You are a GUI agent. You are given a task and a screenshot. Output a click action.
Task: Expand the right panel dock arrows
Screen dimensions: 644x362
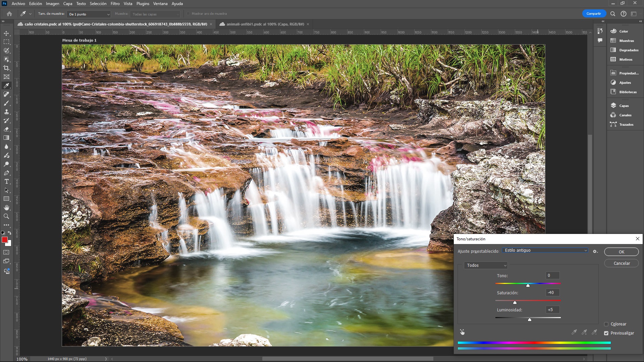(x=640, y=21)
